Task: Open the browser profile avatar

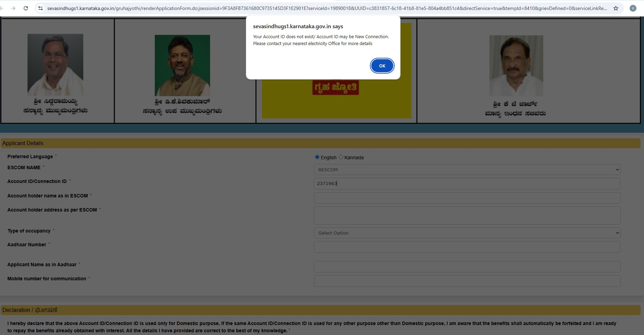Action: coord(633,8)
